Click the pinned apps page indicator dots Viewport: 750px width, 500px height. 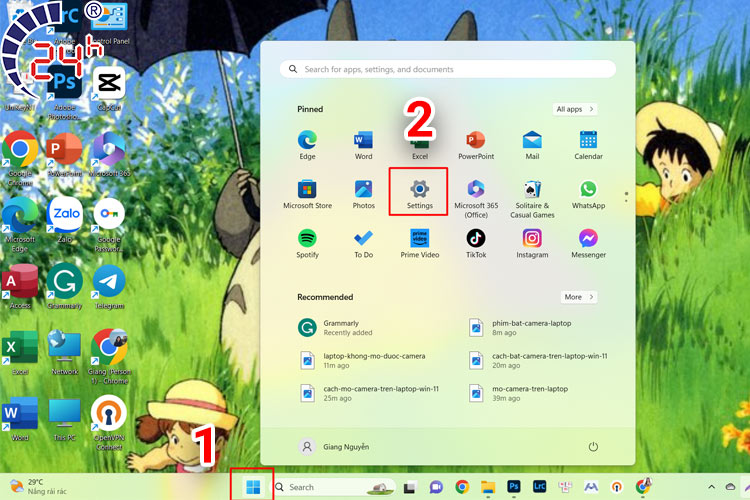tap(626, 197)
